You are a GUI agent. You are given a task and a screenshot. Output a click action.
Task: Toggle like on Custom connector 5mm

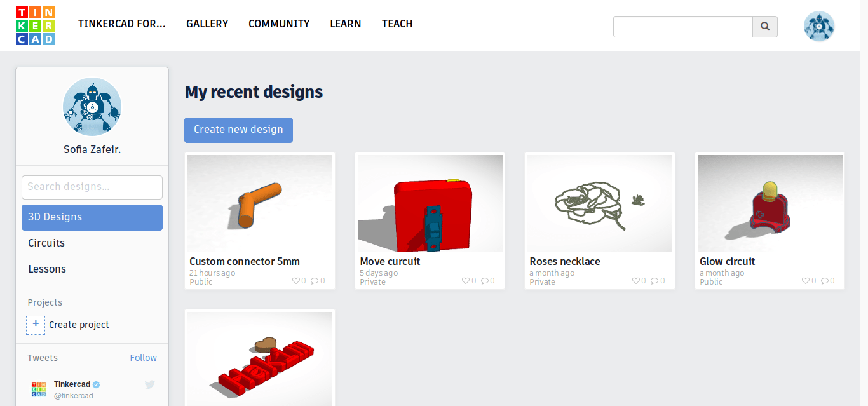click(295, 280)
